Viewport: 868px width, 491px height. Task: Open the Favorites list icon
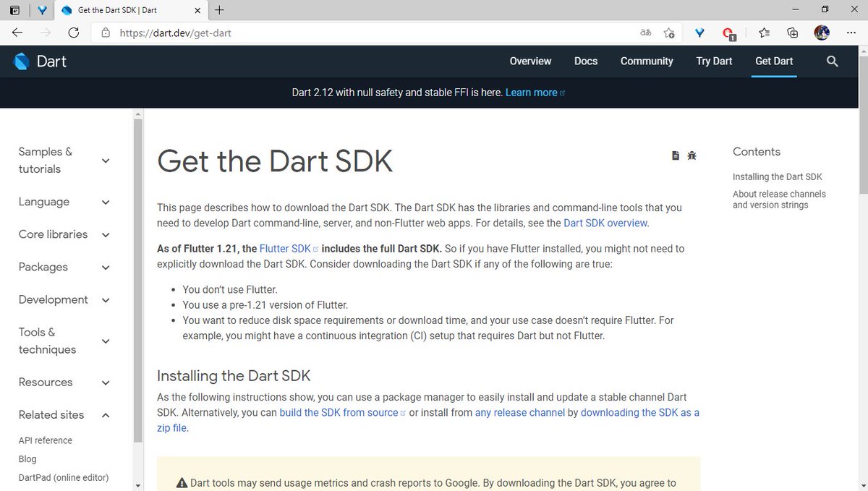pyautogui.click(x=765, y=33)
